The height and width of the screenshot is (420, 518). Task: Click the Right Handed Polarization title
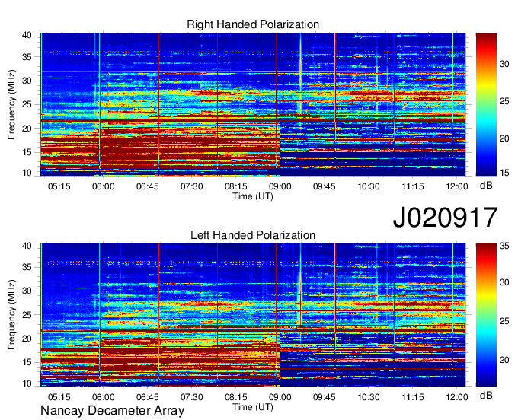(x=253, y=24)
